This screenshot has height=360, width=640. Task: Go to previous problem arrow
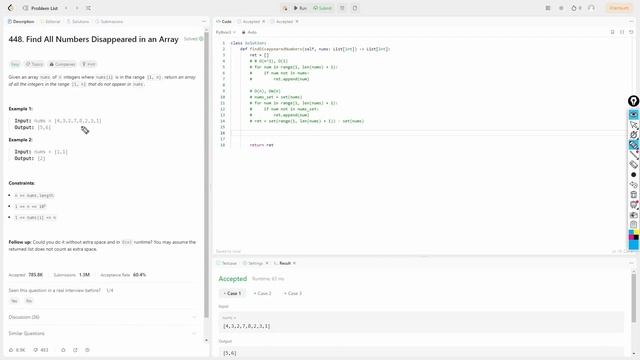tap(66, 8)
